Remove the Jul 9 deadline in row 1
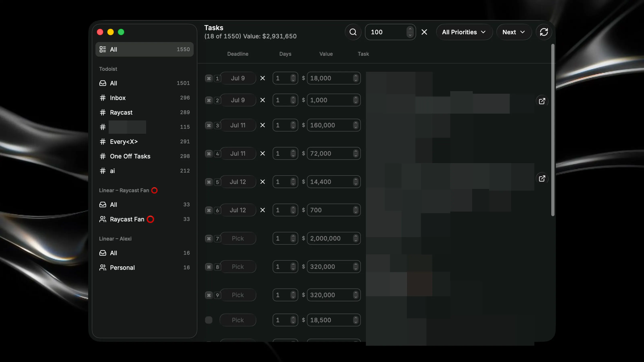Screen dimensions: 644x362 point(262,78)
